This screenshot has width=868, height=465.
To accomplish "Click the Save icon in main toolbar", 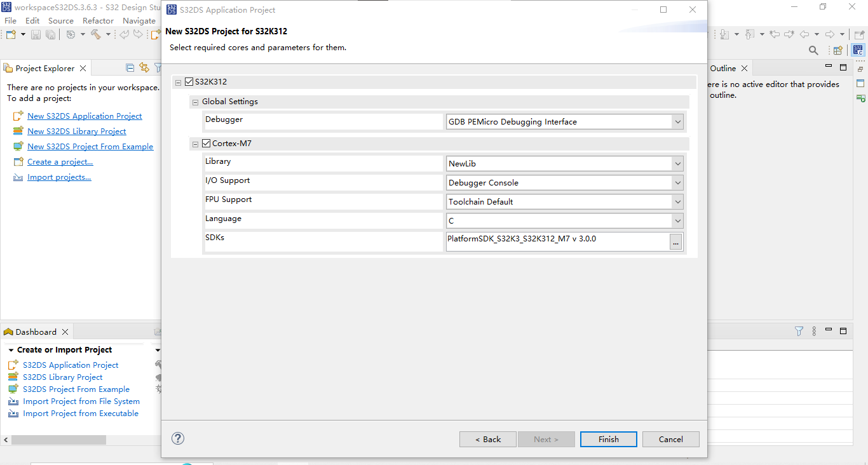I will click(36, 34).
